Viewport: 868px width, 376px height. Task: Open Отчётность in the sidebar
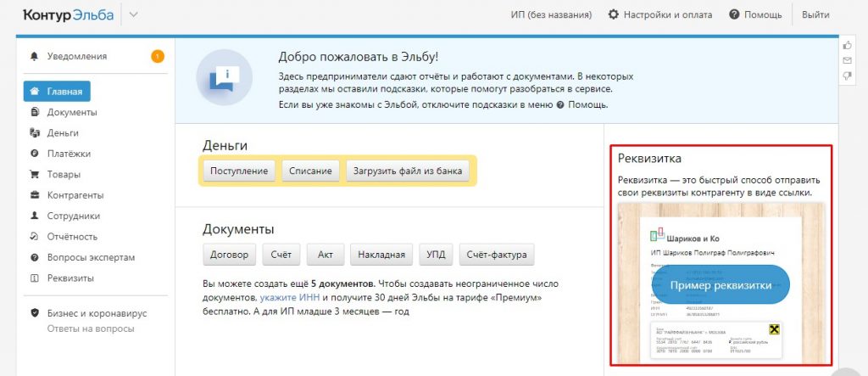pos(72,237)
